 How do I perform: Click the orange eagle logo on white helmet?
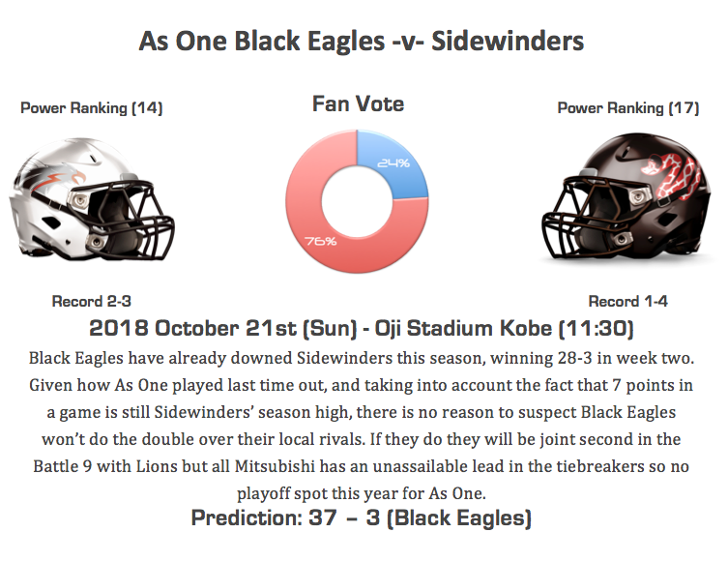[59, 179]
